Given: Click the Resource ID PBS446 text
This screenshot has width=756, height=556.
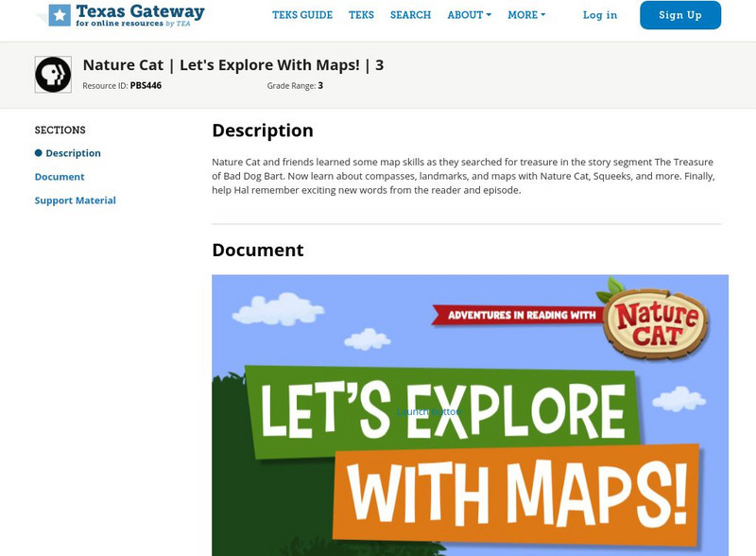Looking at the screenshot, I should (x=122, y=85).
